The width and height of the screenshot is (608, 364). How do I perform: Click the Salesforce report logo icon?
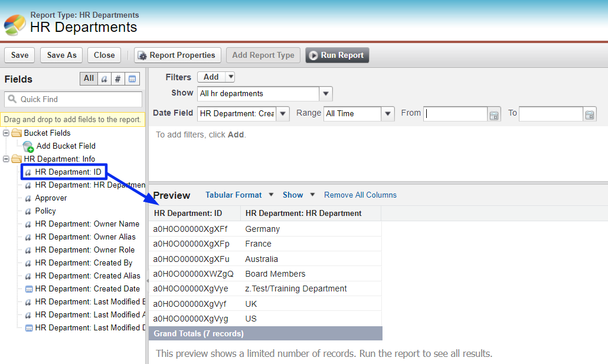15,24
